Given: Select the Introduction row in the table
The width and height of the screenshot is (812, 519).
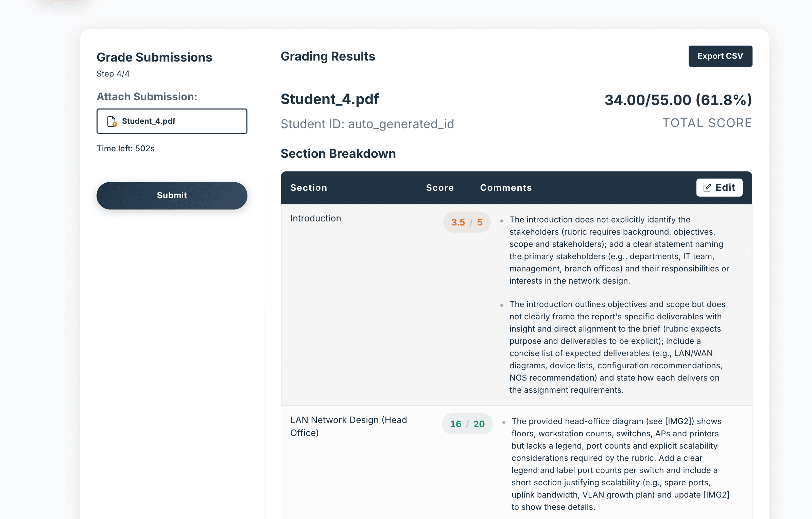Looking at the screenshot, I should [316, 218].
